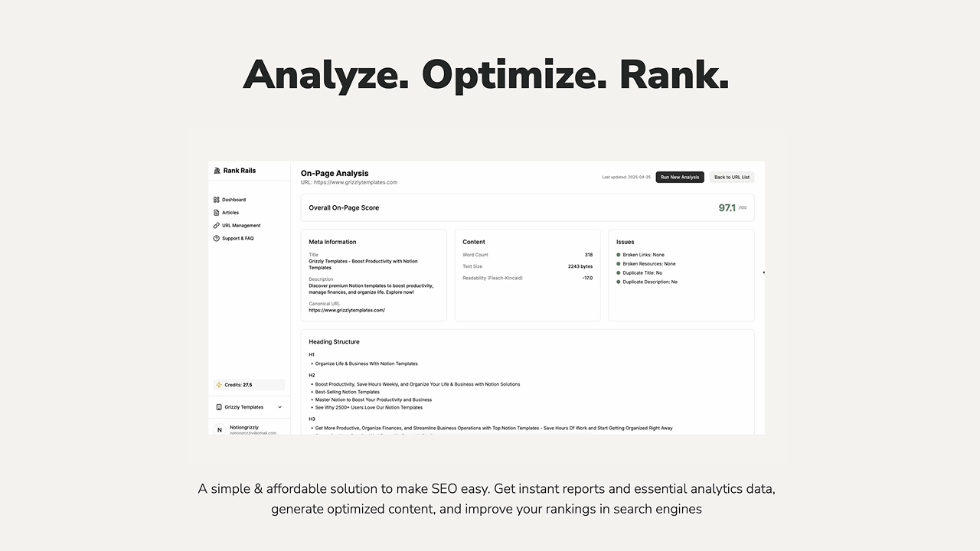
Task: Click Back to URL List button
Action: pos(732,177)
